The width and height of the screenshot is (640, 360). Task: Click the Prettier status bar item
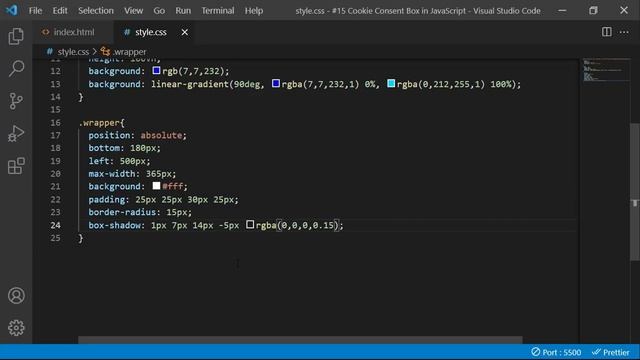[611, 352]
